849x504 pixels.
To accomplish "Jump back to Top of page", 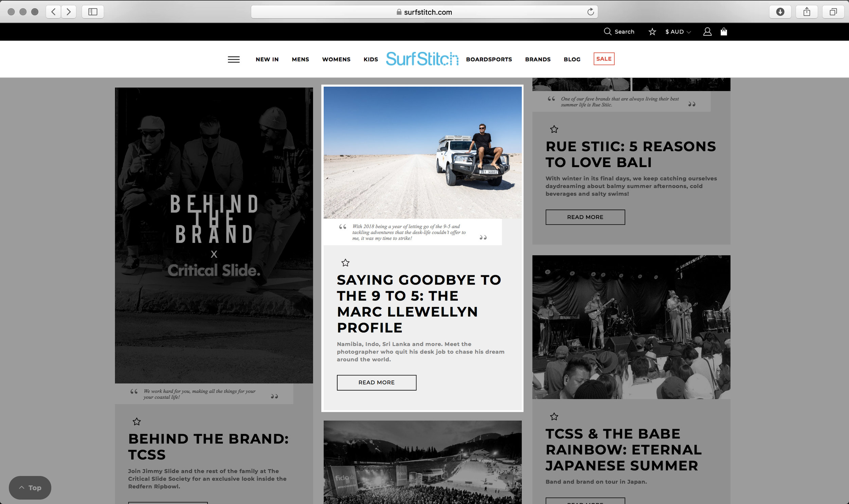I will pyautogui.click(x=30, y=488).
